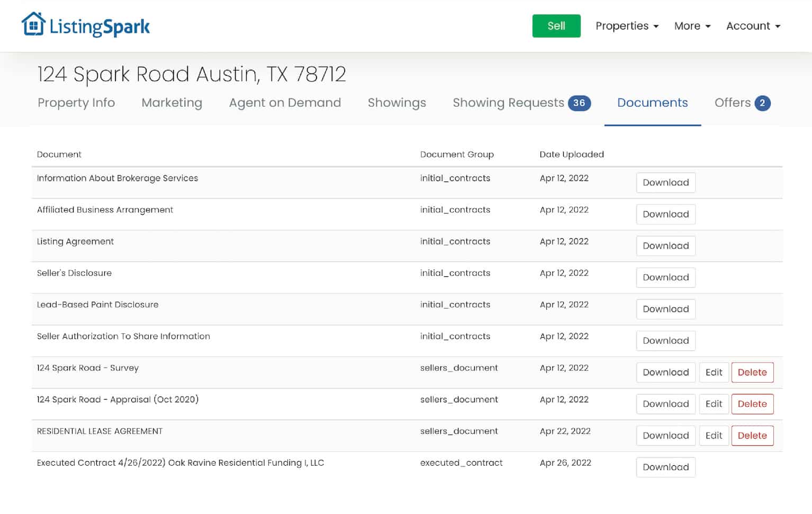Open the Marketing tab
The image size is (812, 514).
pos(172,103)
